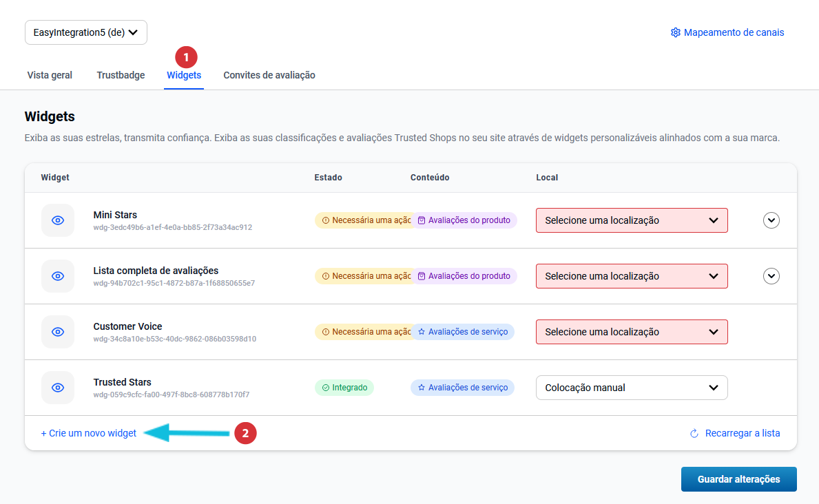Toggle the eye preview for Customer Voice
The height and width of the screenshot is (504, 819).
click(x=58, y=332)
